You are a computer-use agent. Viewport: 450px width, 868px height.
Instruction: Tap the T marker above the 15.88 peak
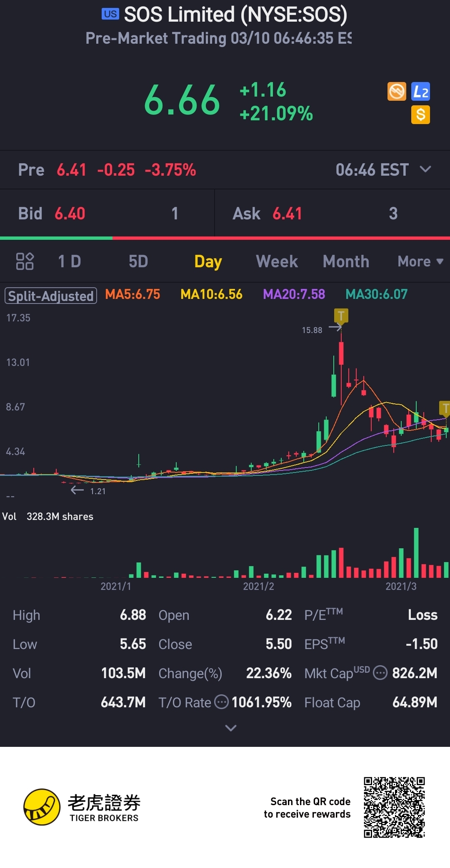(341, 316)
